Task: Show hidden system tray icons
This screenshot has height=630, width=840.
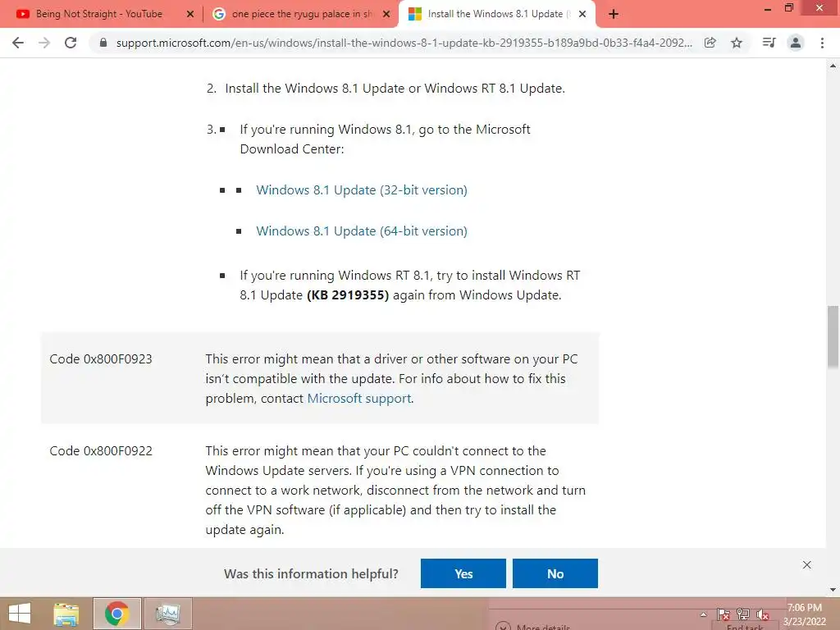Action: tap(703, 614)
